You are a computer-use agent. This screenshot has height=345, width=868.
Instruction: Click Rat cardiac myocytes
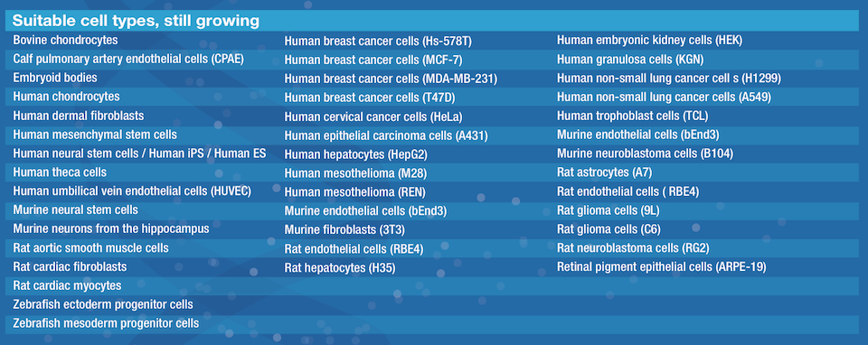[x=67, y=285]
